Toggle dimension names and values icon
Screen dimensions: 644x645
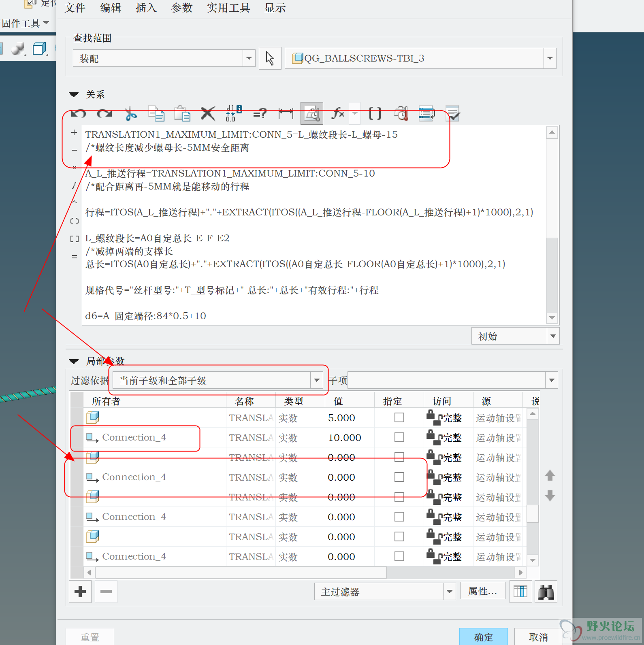(234, 114)
